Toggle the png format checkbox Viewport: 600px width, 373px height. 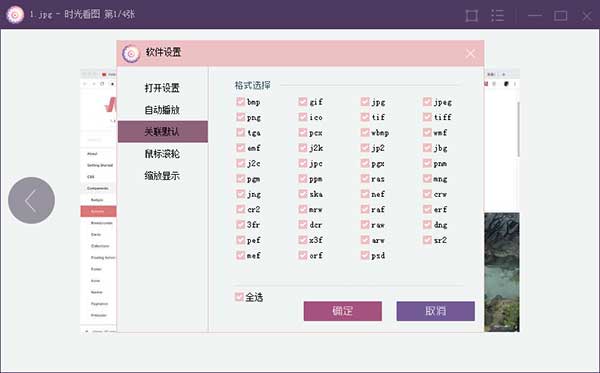[241, 117]
